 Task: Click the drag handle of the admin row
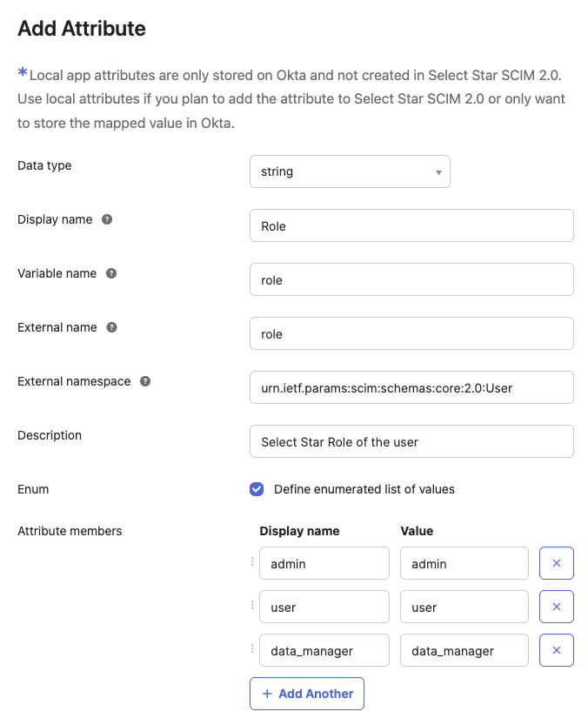[x=253, y=563]
